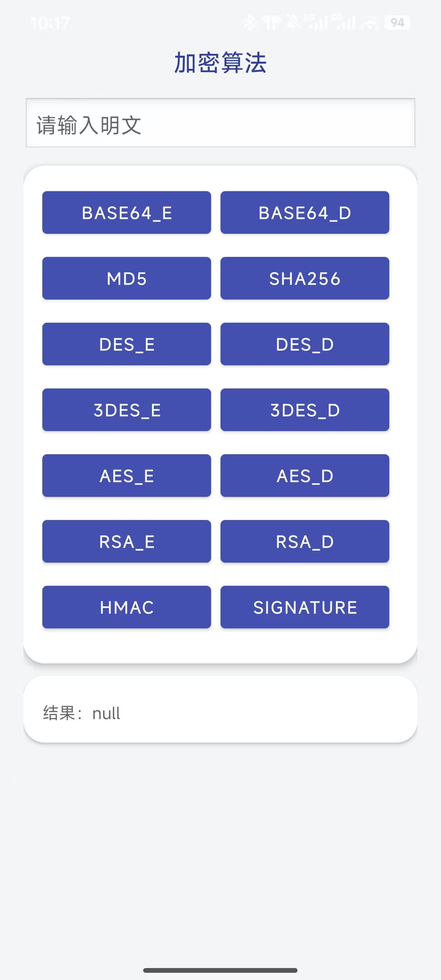Encrypt with the RSA_E button
The image size is (441, 980).
(x=126, y=541)
